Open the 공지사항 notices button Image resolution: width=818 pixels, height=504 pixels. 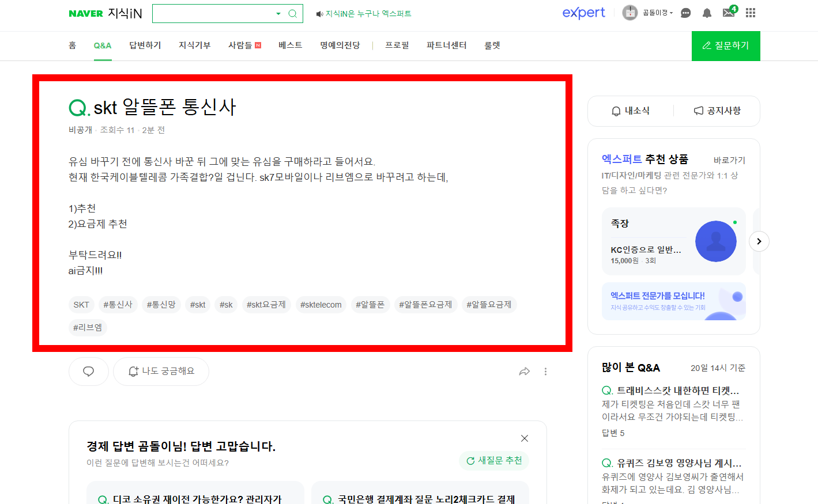(717, 111)
